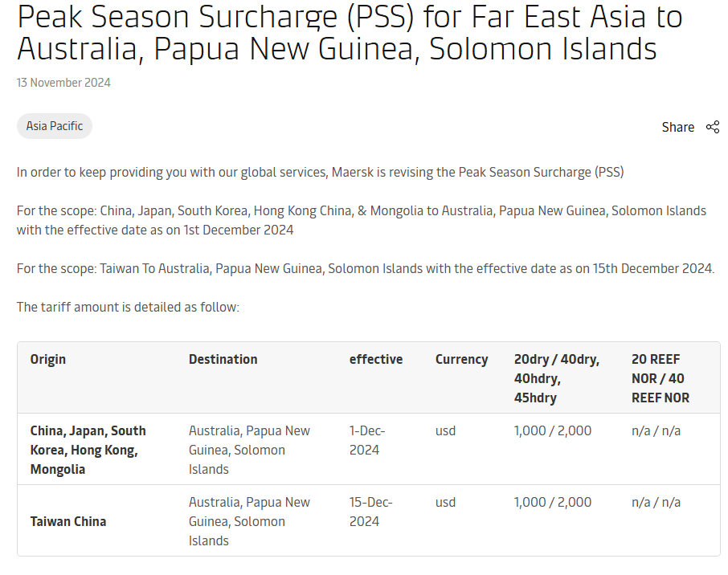The height and width of the screenshot is (575, 728).
Task: Select the Asia Pacific tag
Action: tap(55, 126)
